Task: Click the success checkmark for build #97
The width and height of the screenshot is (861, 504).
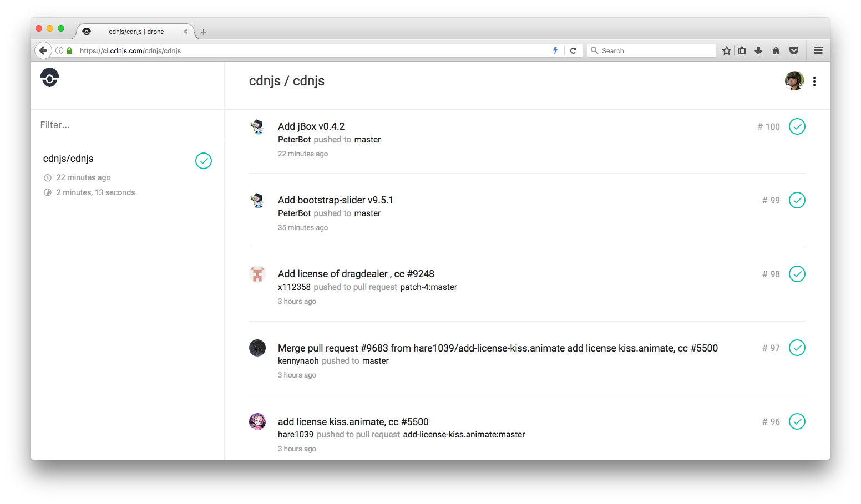Action: click(x=797, y=348)
